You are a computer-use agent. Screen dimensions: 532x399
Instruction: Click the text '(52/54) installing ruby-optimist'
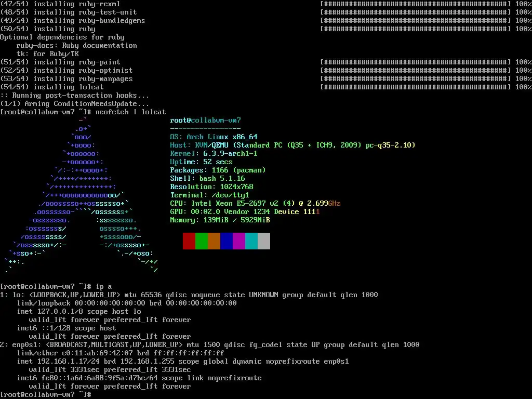[66, 70]
